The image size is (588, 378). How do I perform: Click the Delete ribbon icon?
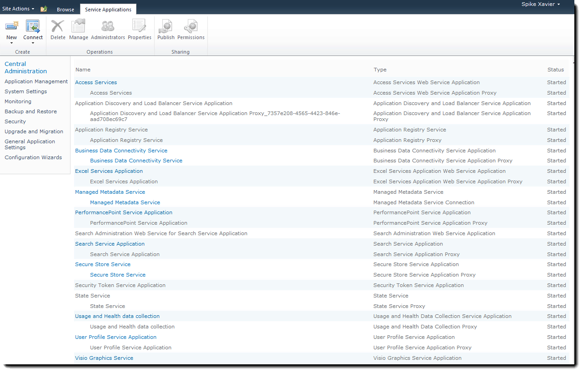(58, 26)
